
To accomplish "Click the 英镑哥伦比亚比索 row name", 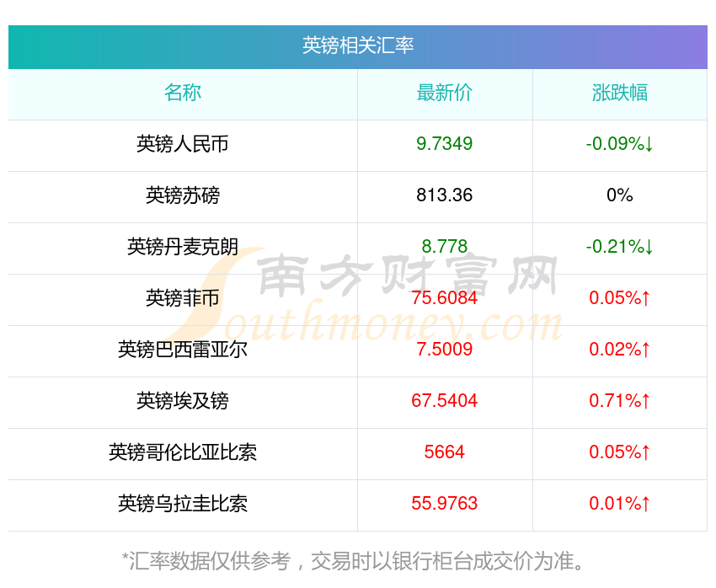I will pyautogui.click(x=183, y=452).
